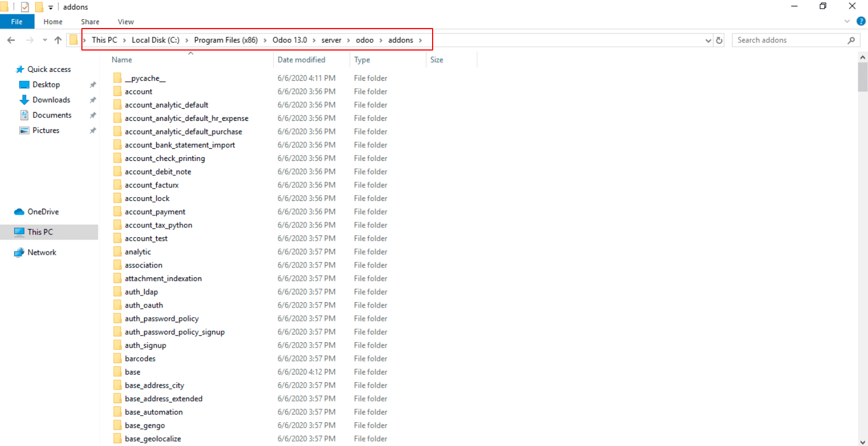Open the File menu
The image size is (868, 446).
click(17, 21)
